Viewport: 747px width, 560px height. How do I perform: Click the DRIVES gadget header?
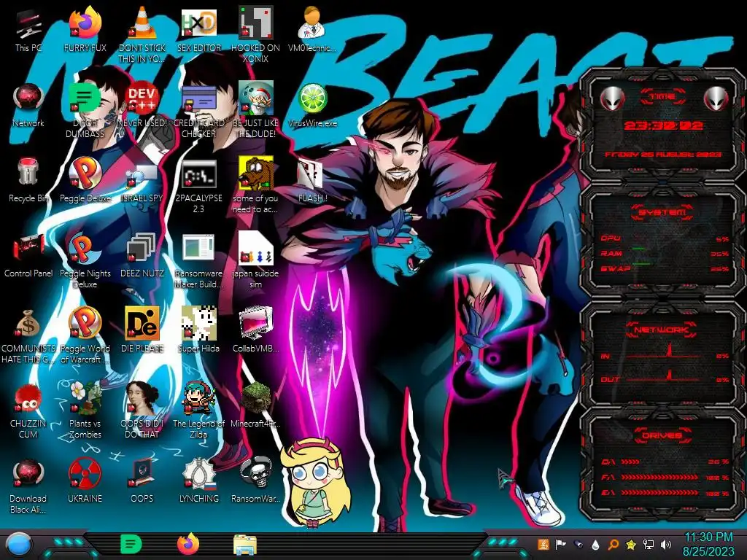[x=662, y=436]
